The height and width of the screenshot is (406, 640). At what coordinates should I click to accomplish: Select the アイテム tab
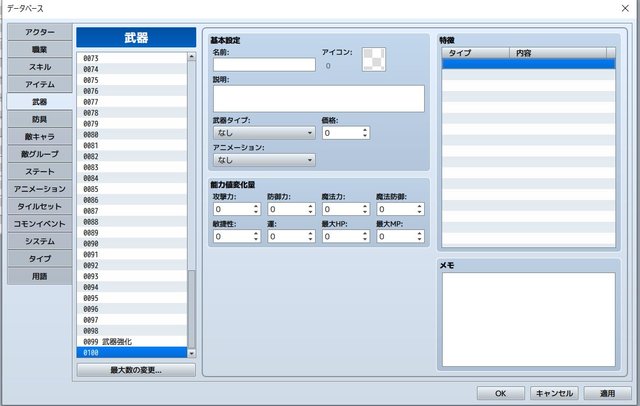coord(40,84)
